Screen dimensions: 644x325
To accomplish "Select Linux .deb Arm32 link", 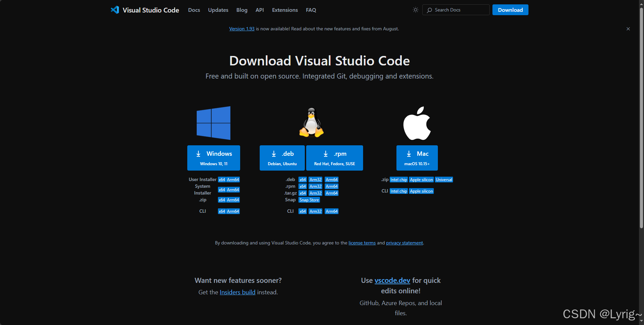I will [x=316, y=180].
